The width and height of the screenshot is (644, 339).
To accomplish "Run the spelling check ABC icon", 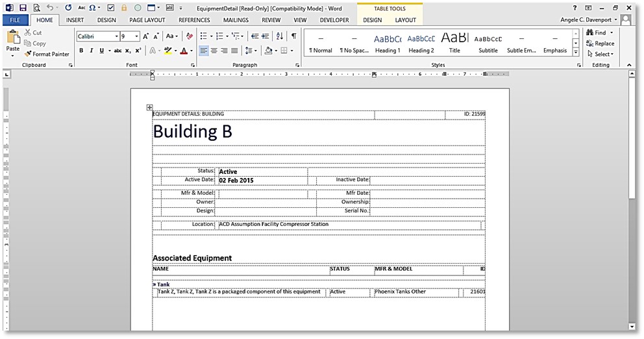I will click(82, 8).
